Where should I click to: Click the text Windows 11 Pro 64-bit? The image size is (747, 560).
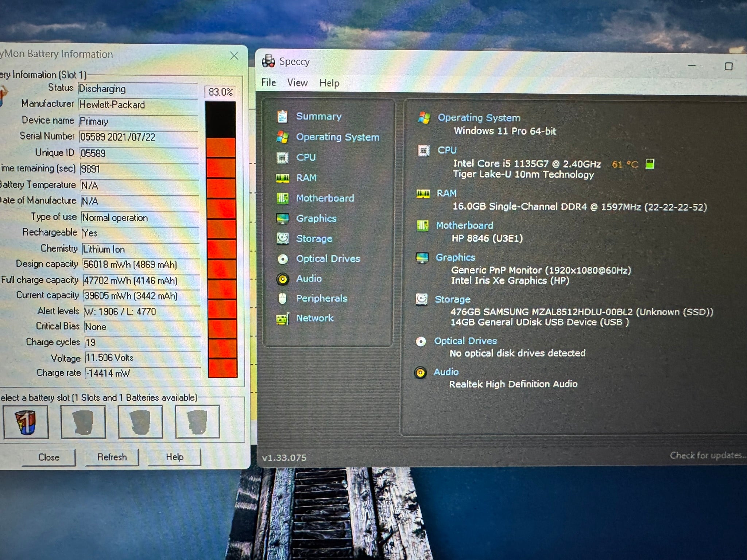pos(505,131)
